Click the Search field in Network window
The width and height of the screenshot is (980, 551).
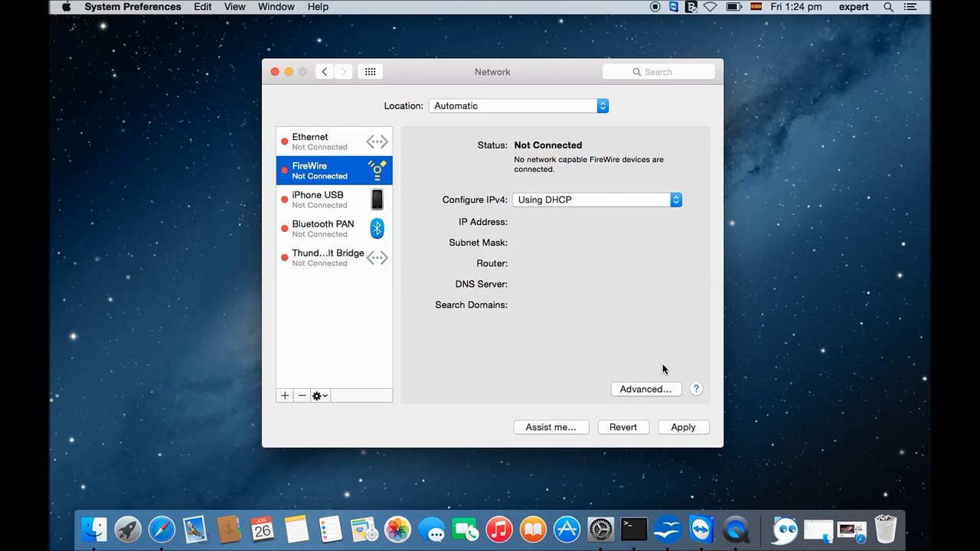tap(658, 72)
